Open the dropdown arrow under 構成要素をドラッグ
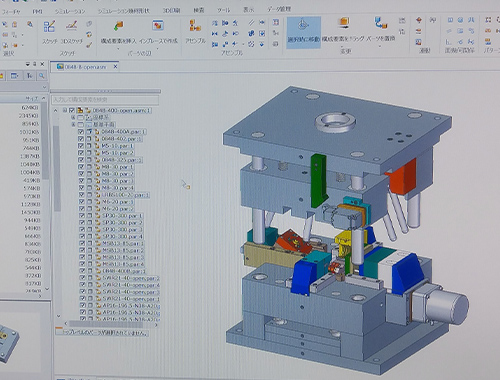Image resolution: width=500 pixels, height=380 pixels. (x=342, y=46)
